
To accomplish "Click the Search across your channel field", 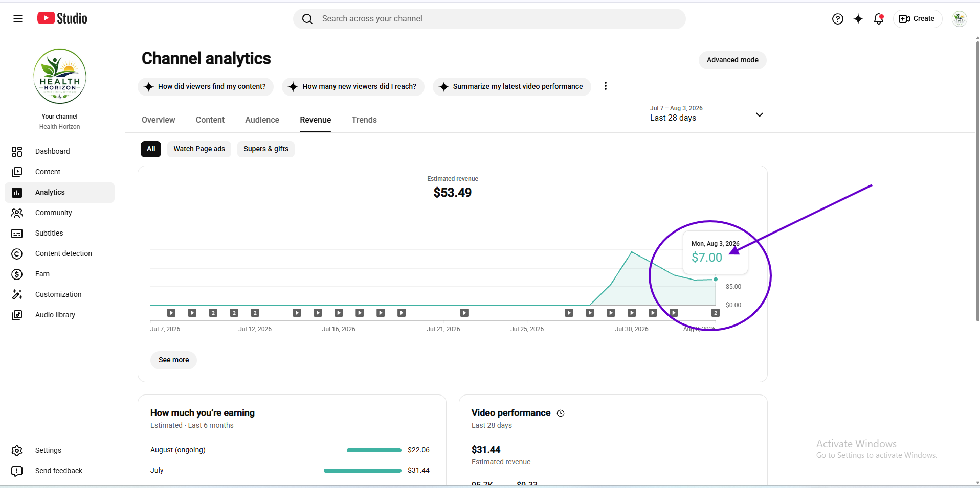I will (489, 19).
